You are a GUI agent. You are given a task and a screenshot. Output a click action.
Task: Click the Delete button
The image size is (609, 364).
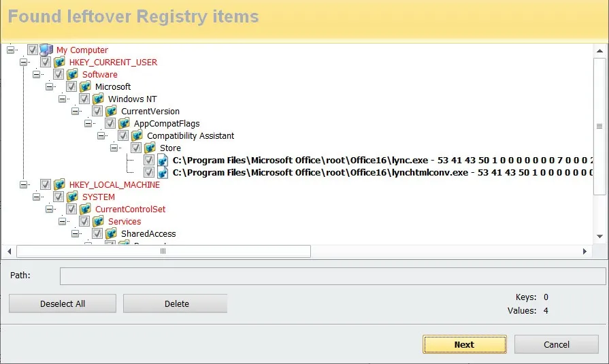coord(175,303)
